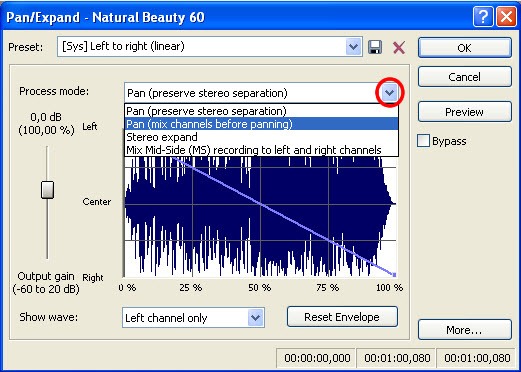Delete preset using the red X icon
This screenshot has width=521, height=372.
pos(399,47)
